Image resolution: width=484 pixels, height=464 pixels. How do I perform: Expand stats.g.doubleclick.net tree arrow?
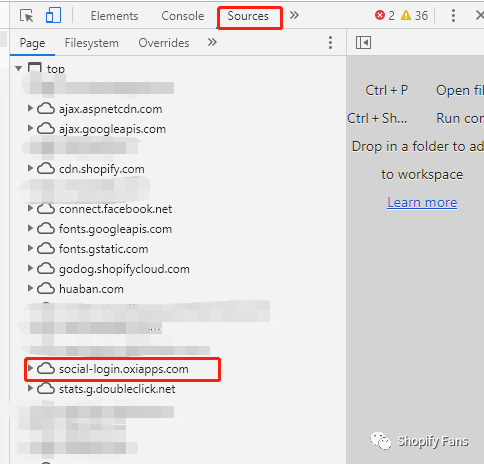pos(30,388)
